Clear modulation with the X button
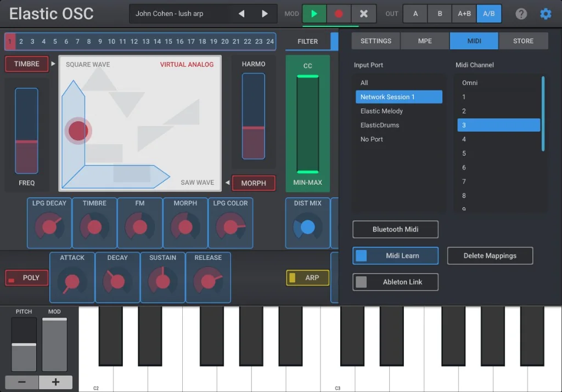Viewport: 562px width, 392px height. pyautogui.click(x=363, y=14)
